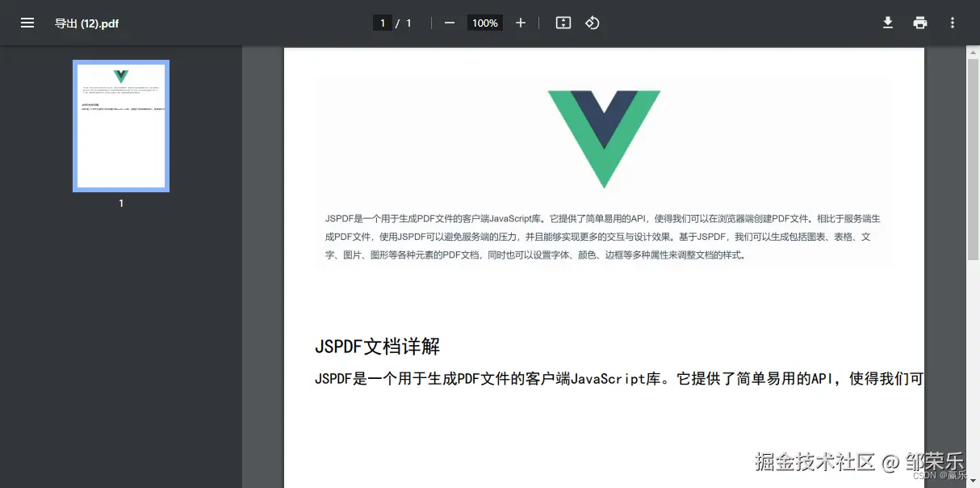Click the paragraph starting 'JSPDF是一个用于生成PDF文件' under the logo
Image resolution: width=980 pixels, height=488 pixels.
[x=602, y=237]
